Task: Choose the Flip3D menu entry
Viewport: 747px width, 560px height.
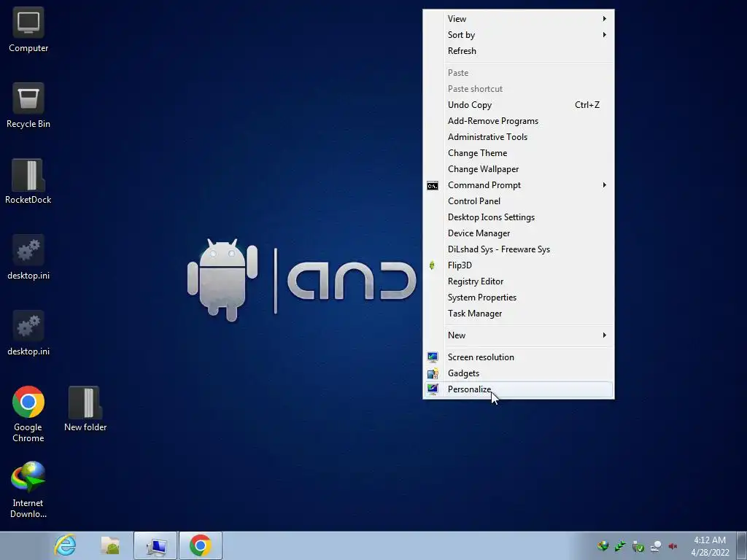Action: pos(519,265)
